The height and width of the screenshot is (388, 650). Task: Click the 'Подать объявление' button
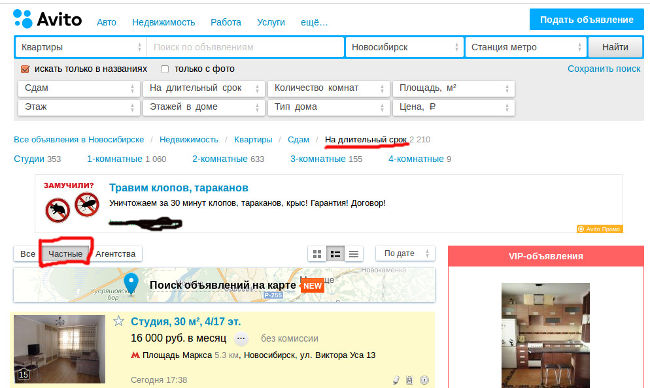click(x=586, y=19)
